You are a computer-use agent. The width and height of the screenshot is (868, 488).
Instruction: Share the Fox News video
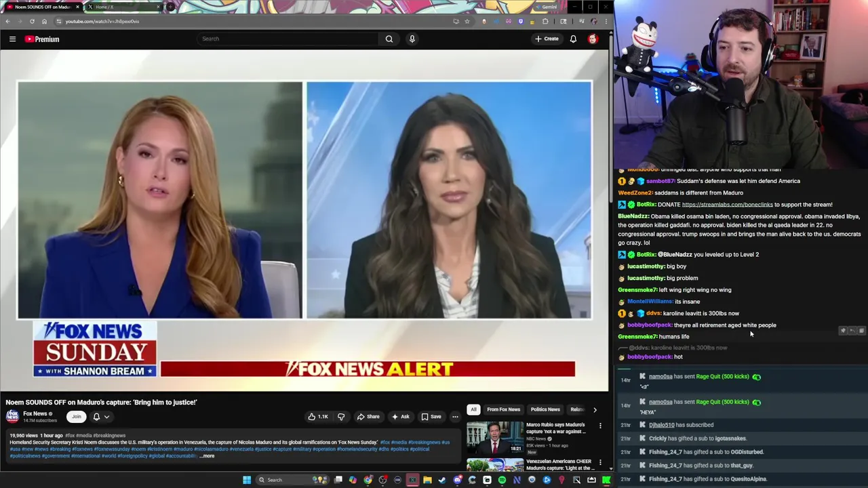point(368,417)
